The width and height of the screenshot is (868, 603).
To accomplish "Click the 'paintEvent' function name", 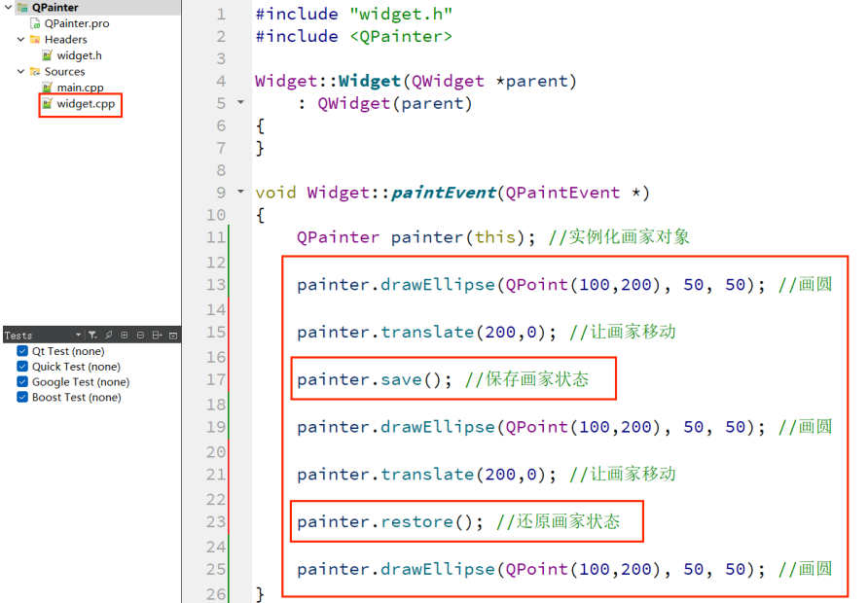I will coord(444,193).
